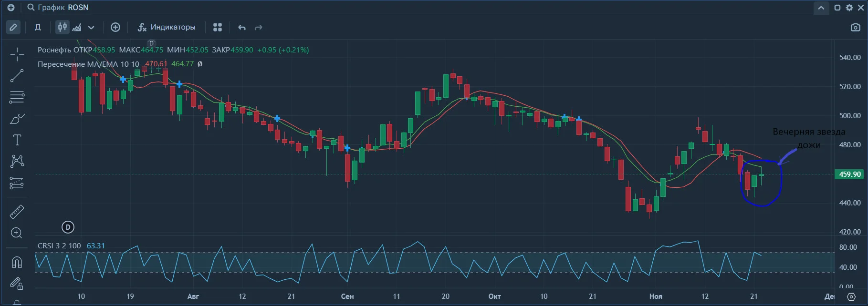Open the Индикаторы menu
868x306 pixels.
pyautogui.click(x=167, y=27)
